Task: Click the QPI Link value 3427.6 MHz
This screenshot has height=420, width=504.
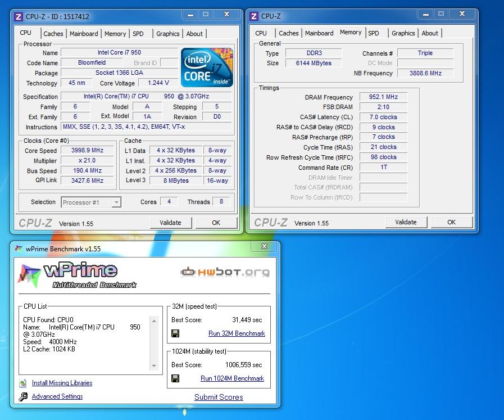Action: [x=88, y=180]
